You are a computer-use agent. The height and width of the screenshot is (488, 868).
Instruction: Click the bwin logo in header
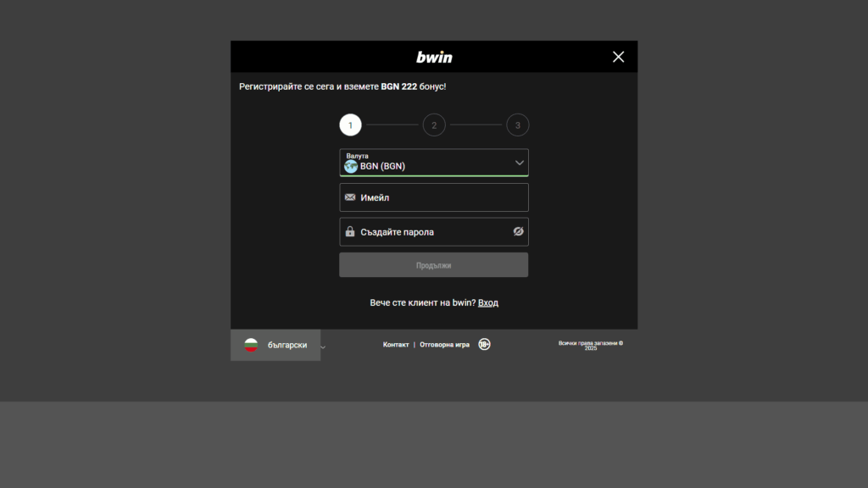coord(434,57)
